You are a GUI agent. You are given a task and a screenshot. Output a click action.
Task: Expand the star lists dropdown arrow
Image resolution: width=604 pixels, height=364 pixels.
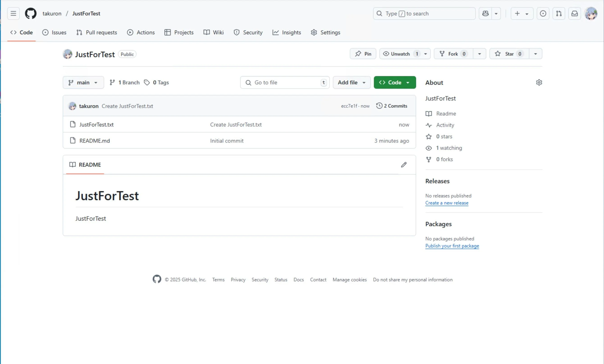pyautogui.click(x=536, y=54)
